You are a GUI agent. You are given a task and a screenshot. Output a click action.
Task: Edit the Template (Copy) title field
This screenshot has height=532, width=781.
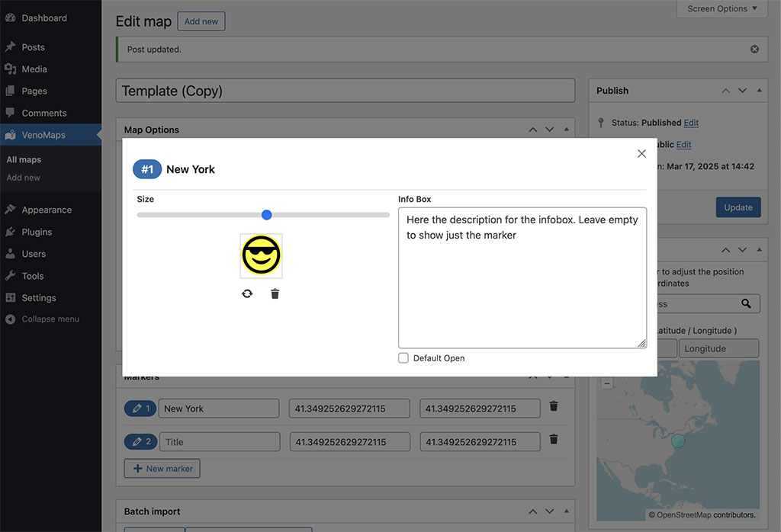tap(346, 91)
